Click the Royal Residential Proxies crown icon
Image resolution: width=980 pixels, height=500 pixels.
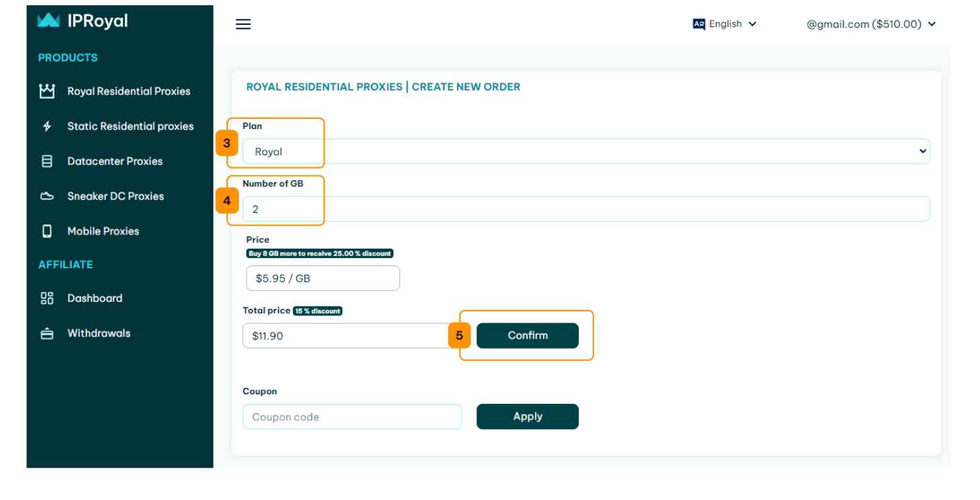tap(47, 91)
